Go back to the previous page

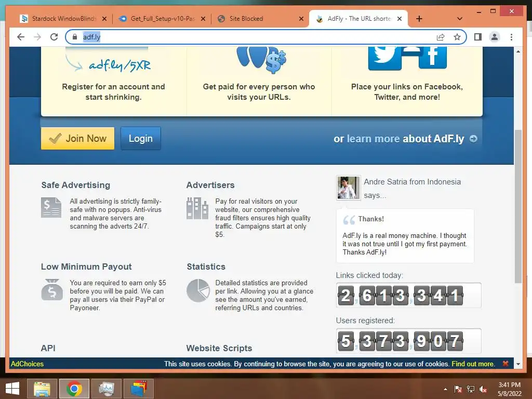click(x=21, y=37)
